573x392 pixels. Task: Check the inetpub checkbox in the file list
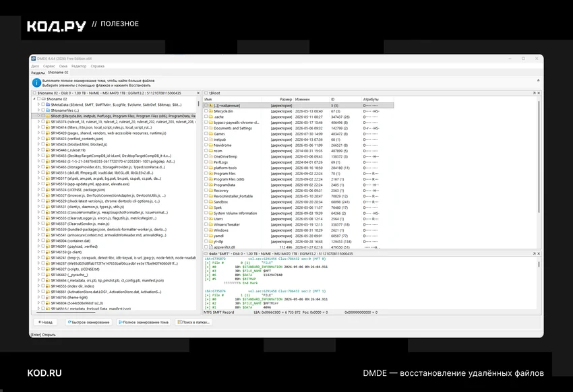tap(206, 139)
